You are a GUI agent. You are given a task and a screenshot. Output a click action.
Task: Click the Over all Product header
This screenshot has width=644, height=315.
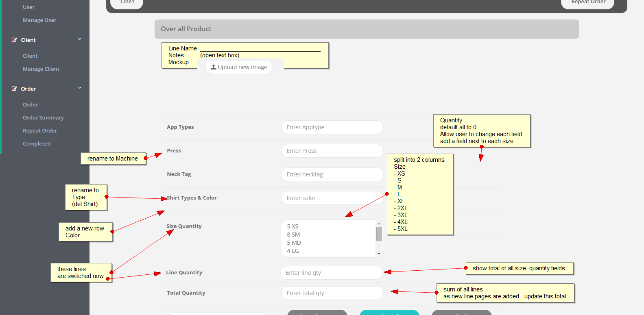pyautogui.click(x=367, y=29)
